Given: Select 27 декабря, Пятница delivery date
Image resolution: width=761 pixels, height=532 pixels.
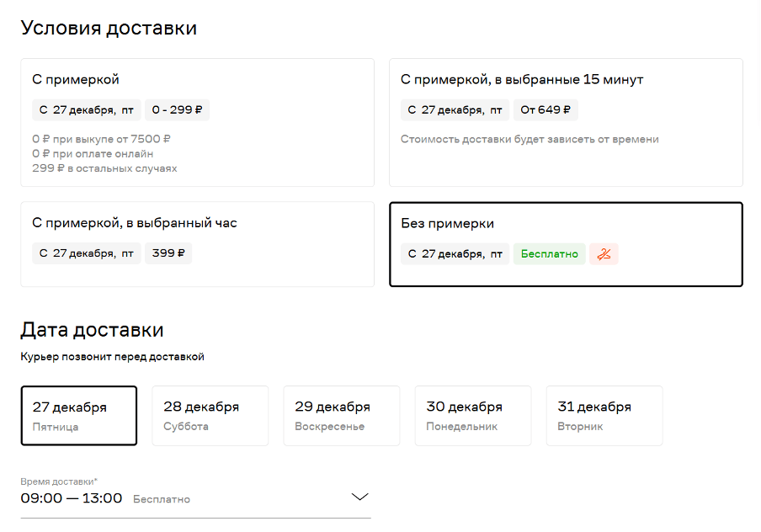Looking at the screenshot, I should point(79,416).
